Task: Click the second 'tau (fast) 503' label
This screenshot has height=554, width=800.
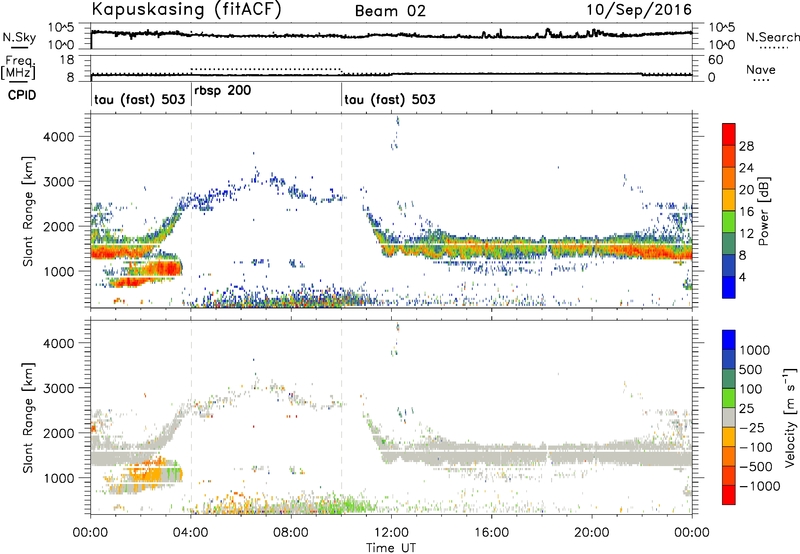Action: [390, 99]
